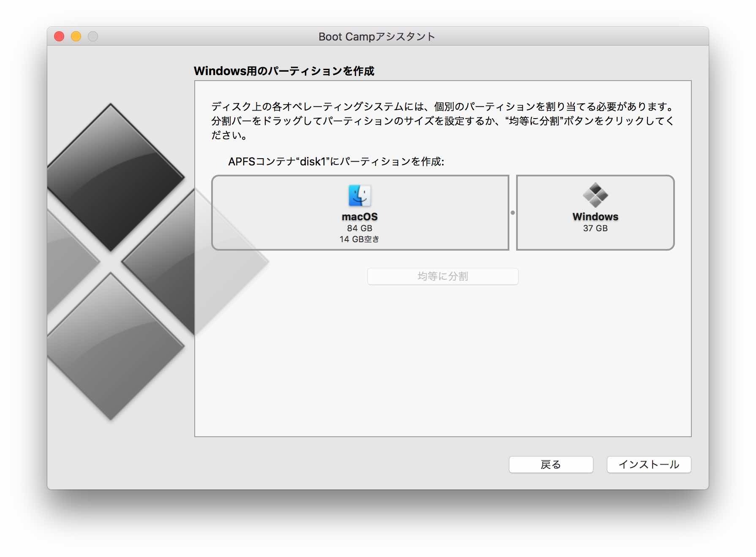Click the bottom diamond of Boot Camp logo
The height and width of the screenshot is (557, 756).
[x=111, y=346]
